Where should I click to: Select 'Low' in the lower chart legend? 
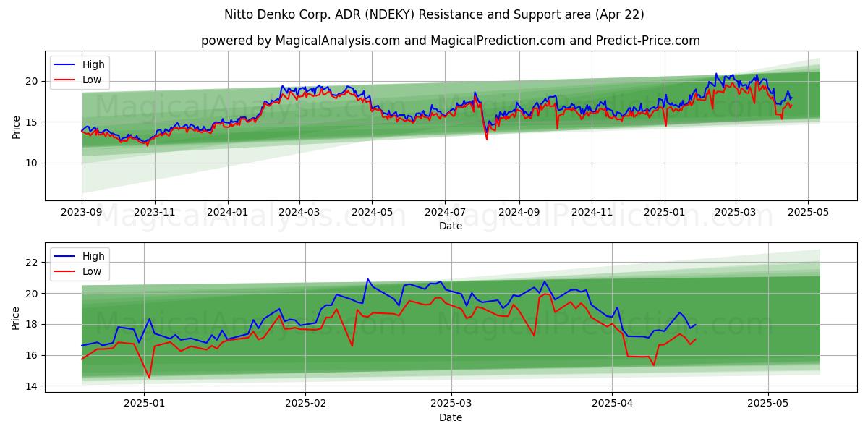click(x=92, y=271)
